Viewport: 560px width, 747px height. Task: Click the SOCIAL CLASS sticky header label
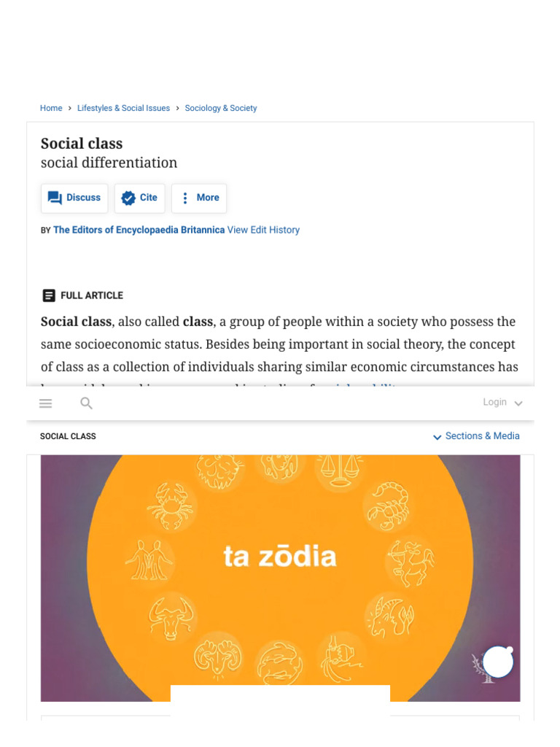[x=68, y=436]
